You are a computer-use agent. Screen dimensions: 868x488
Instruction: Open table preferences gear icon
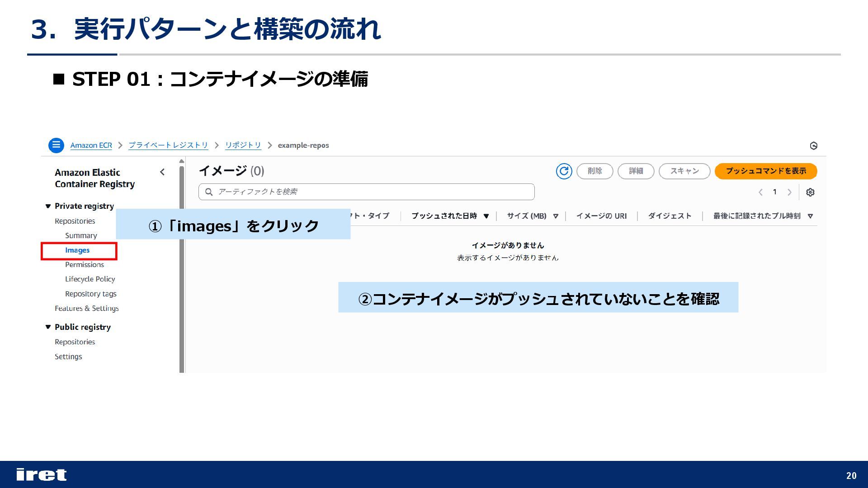(810, 192)
